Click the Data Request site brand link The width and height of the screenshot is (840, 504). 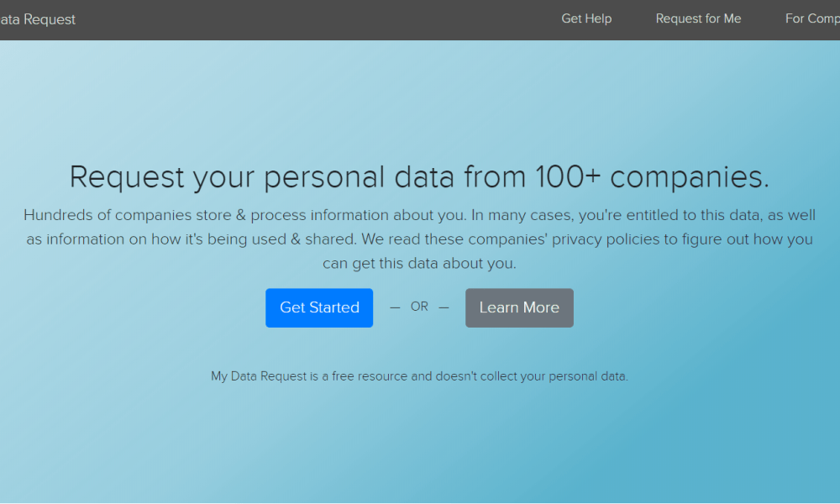coord(38,19)
